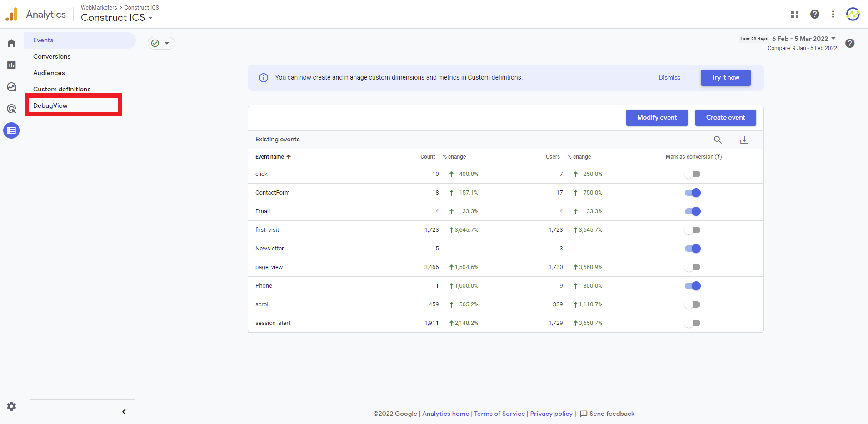Screen dimensions: 868x424
Task: Enable conversion toggle for click event
Action: [693, 174]
